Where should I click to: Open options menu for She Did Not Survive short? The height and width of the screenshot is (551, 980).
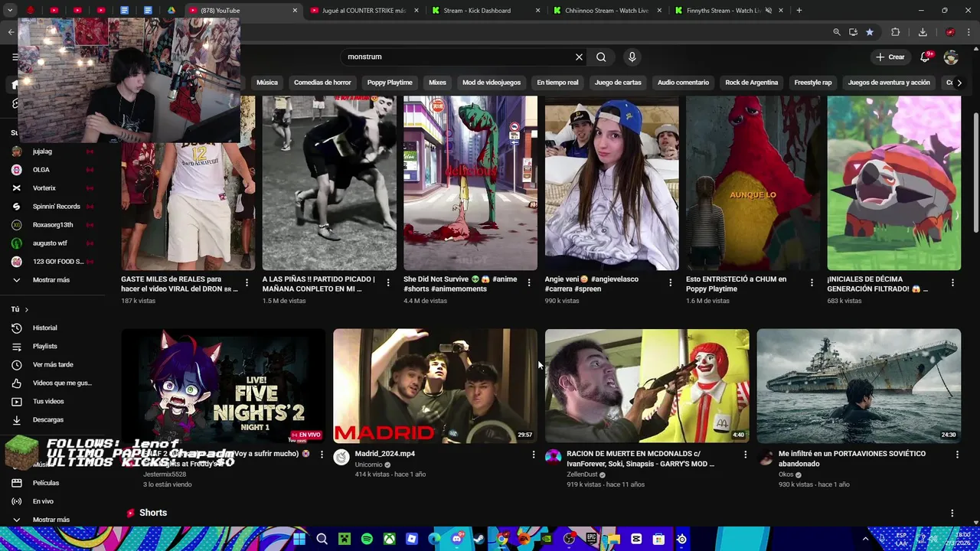point(529,282)
